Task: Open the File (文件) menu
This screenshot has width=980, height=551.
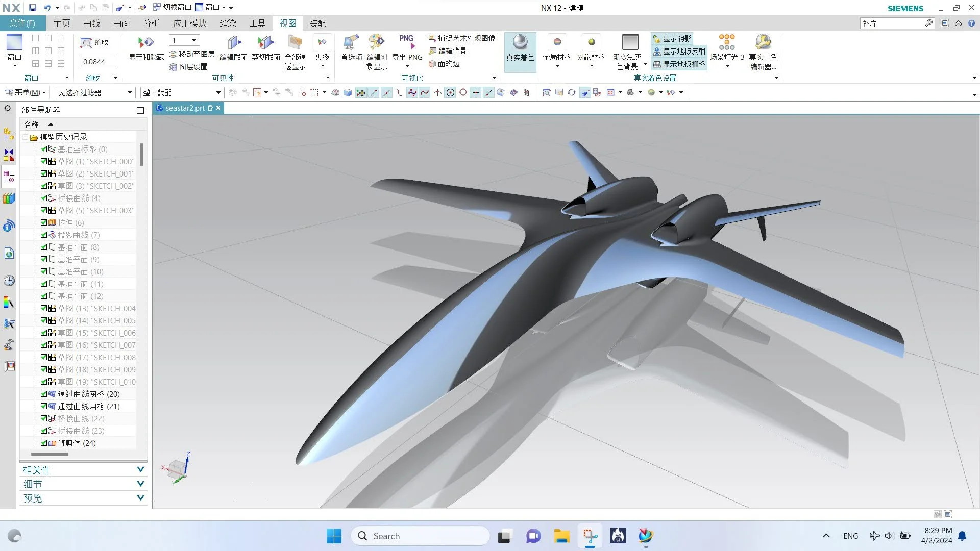Action: pos(22,23)
